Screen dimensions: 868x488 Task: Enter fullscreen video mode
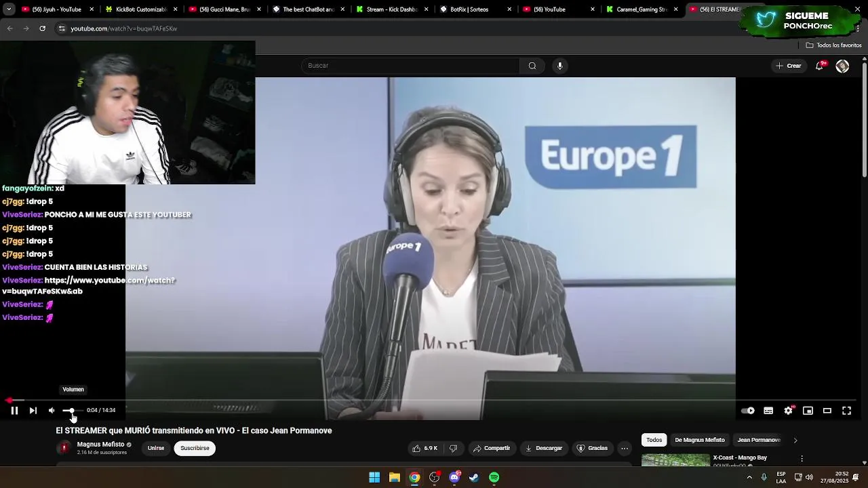(847, 411)
